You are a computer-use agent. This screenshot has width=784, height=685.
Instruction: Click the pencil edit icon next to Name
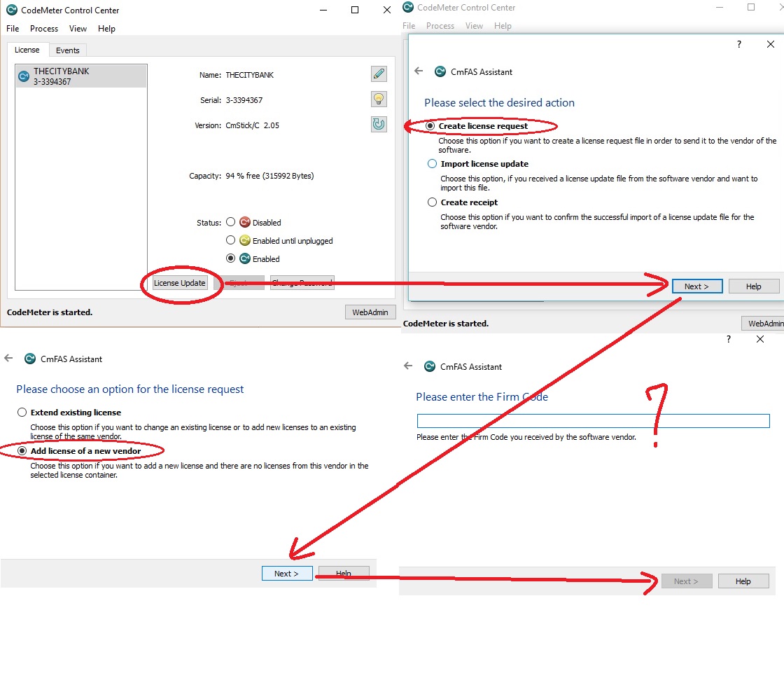click(379, 74)
